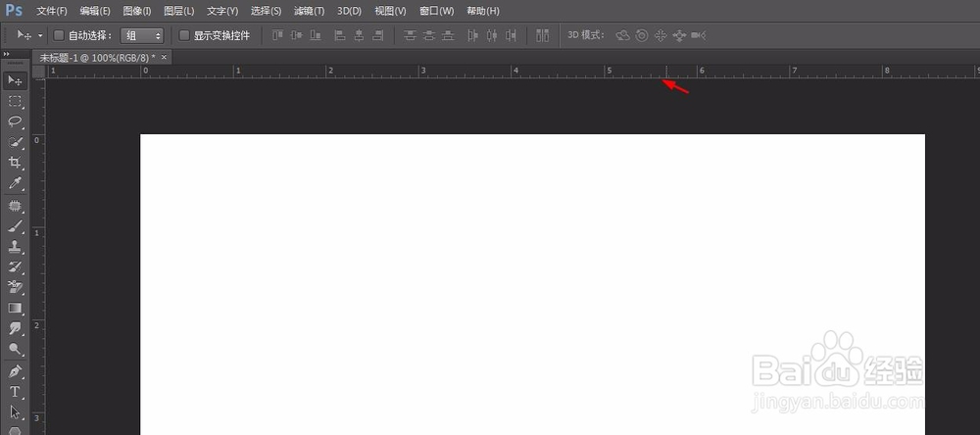Image resolution: width=980 pixels, height=435 pixels.
Task: Click the Align bottom edges icon
Action: pos(317,35)
